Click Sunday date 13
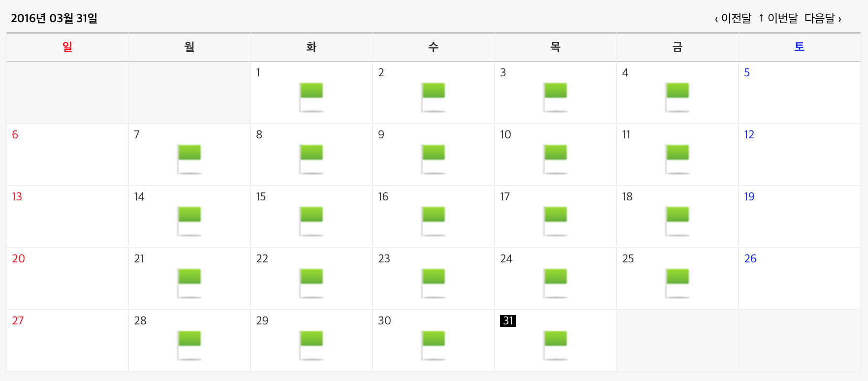 click(17, 197)
